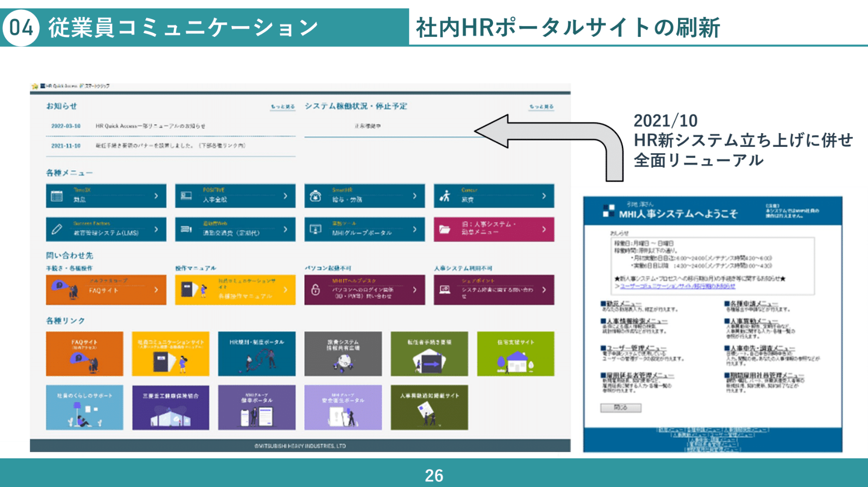Click the ID card icon on POSITIVE tile
868x487 pixels.
[186, 196]
